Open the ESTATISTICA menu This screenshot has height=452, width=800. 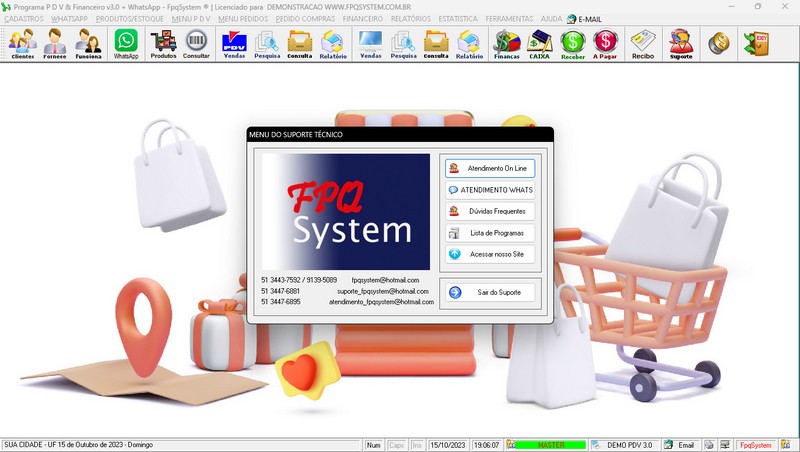pyautogui.click(x=458, y=19)
